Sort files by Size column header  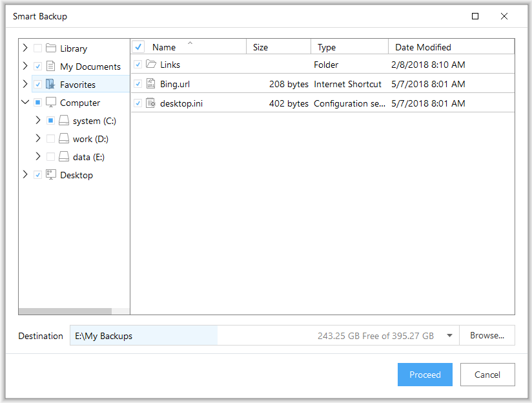click(261, 47)
